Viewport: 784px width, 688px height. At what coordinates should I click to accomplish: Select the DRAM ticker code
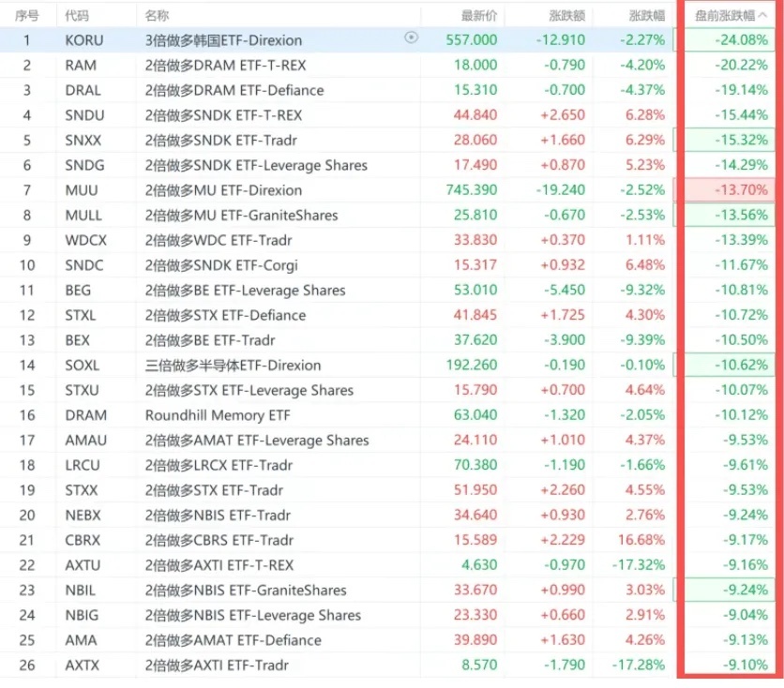coord(85,414)
